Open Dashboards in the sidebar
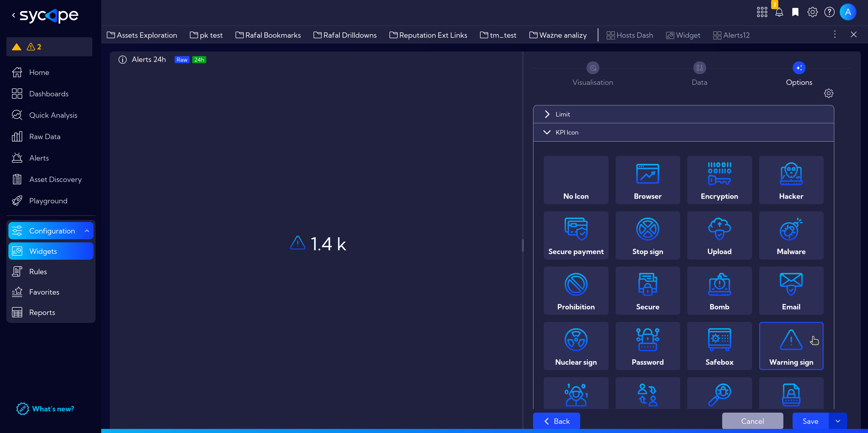 [x=49, y=94]
